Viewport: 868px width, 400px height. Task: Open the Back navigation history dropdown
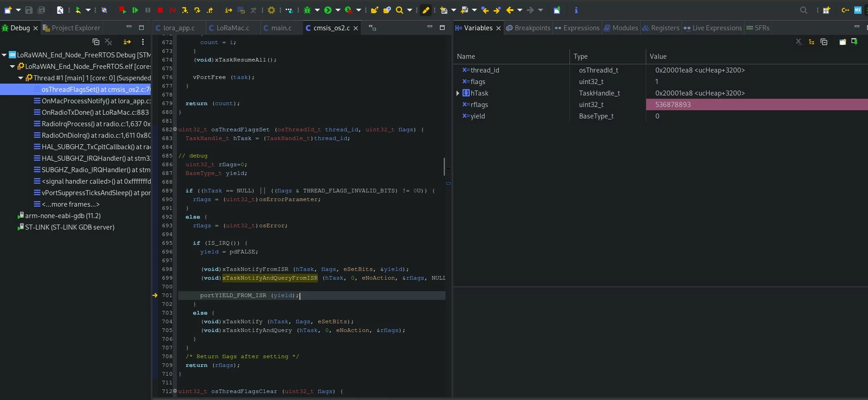[519, 10]
